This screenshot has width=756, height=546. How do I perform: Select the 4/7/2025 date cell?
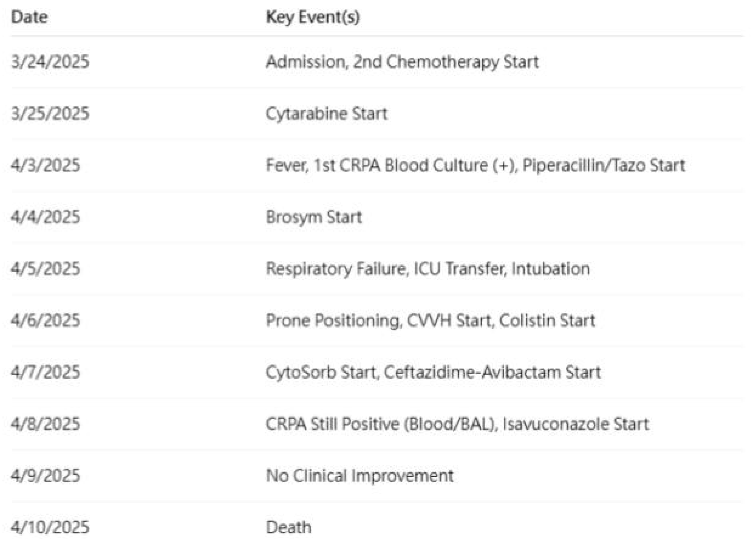click(x=46, y=372)
